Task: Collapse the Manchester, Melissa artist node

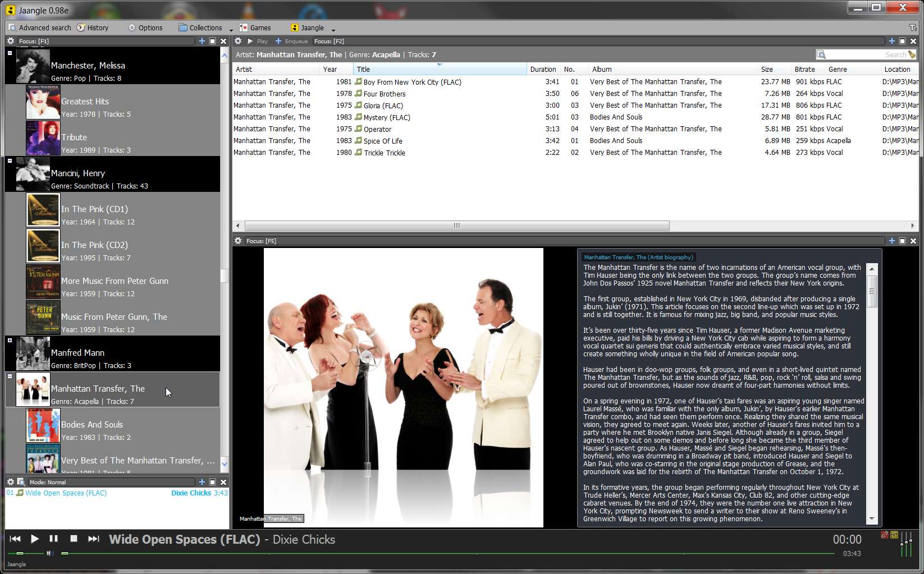Action: coord(10,53)
